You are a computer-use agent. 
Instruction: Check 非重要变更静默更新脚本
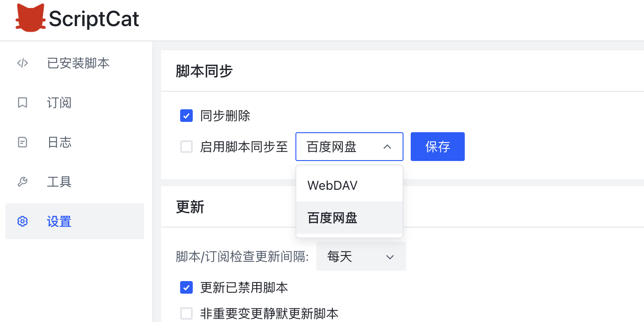tap(186, 313)
